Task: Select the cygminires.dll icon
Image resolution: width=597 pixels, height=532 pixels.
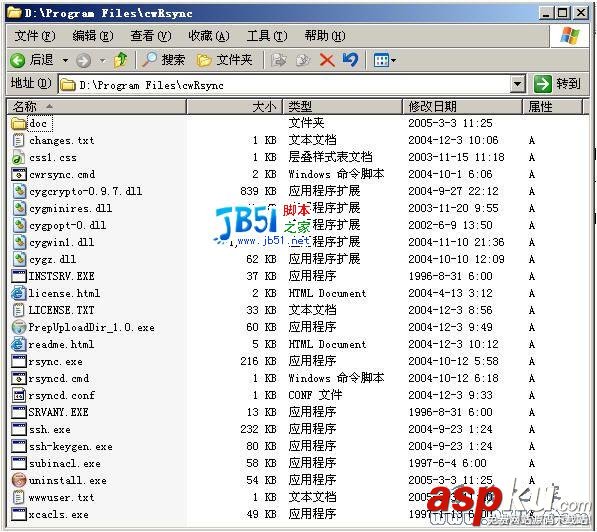Action: (19, 208)
